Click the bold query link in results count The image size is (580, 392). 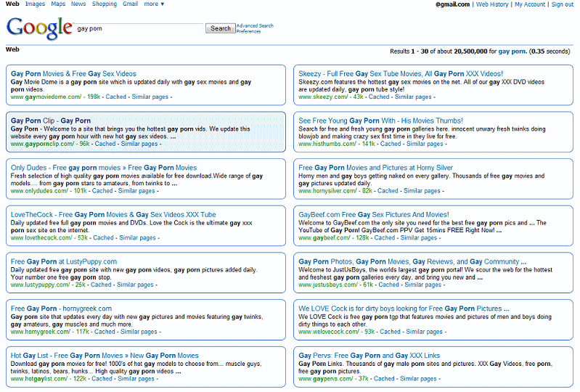(x=512, y=52)
